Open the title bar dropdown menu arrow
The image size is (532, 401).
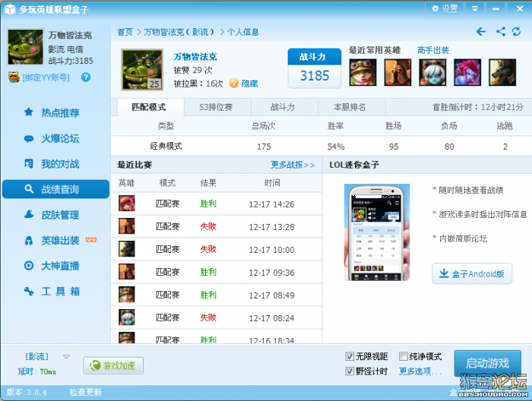[475, 9]
